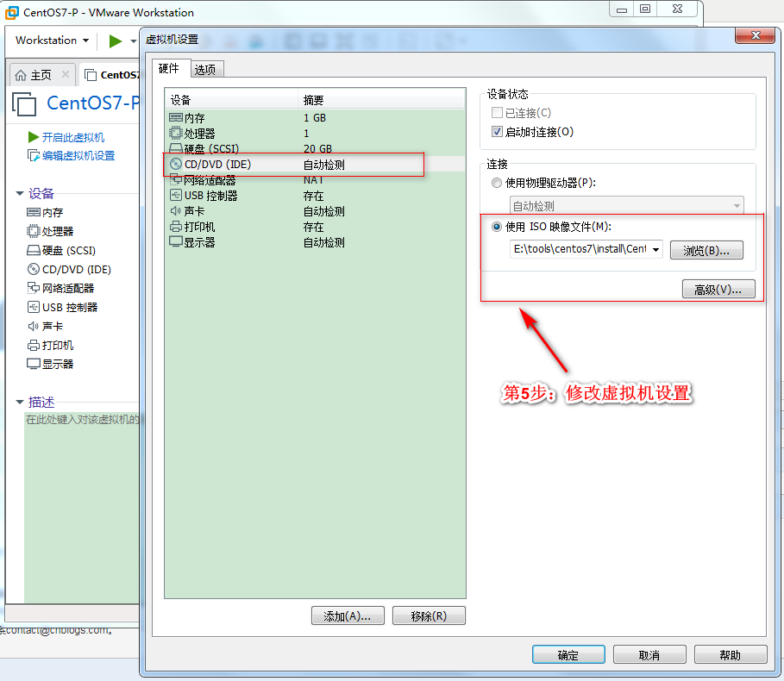Click processor icon in main window sidebar
This screenshot has height=681, width=784.
pyautogui.click(x=34, y=231)
